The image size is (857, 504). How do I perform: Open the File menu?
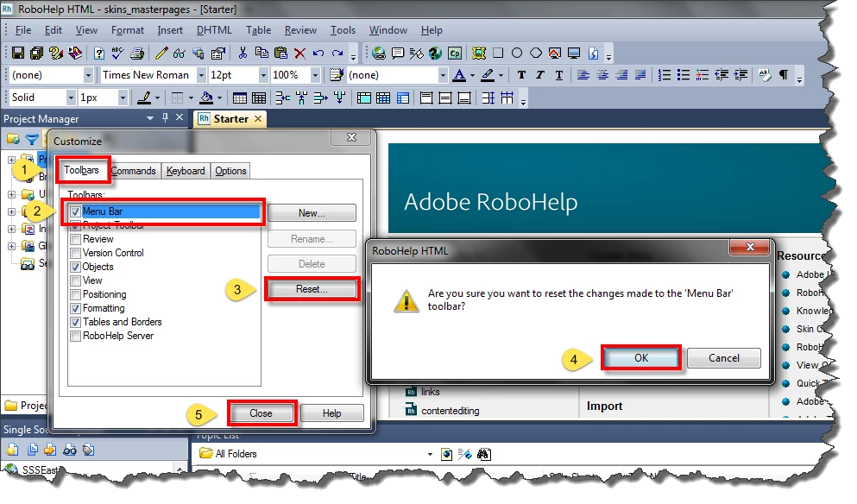click(23, 30)
